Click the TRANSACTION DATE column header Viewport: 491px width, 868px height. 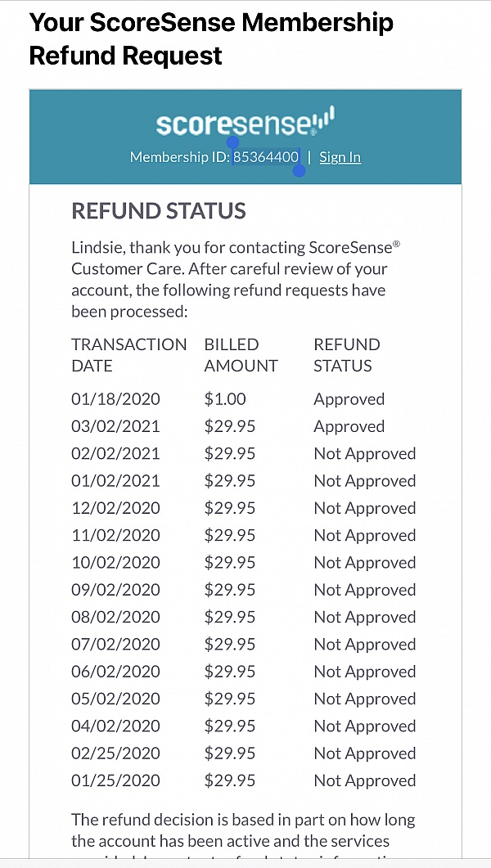(x=128, y=355)
